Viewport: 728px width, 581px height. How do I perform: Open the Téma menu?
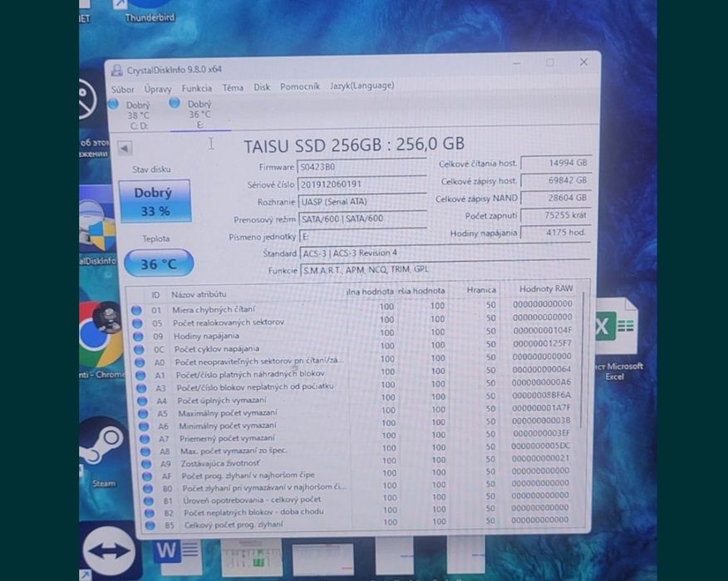[x=233, y=87]
